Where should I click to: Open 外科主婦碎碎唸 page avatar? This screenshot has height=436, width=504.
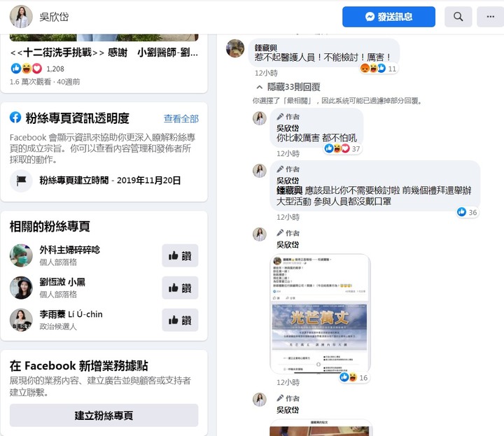(x=21, y=255)
